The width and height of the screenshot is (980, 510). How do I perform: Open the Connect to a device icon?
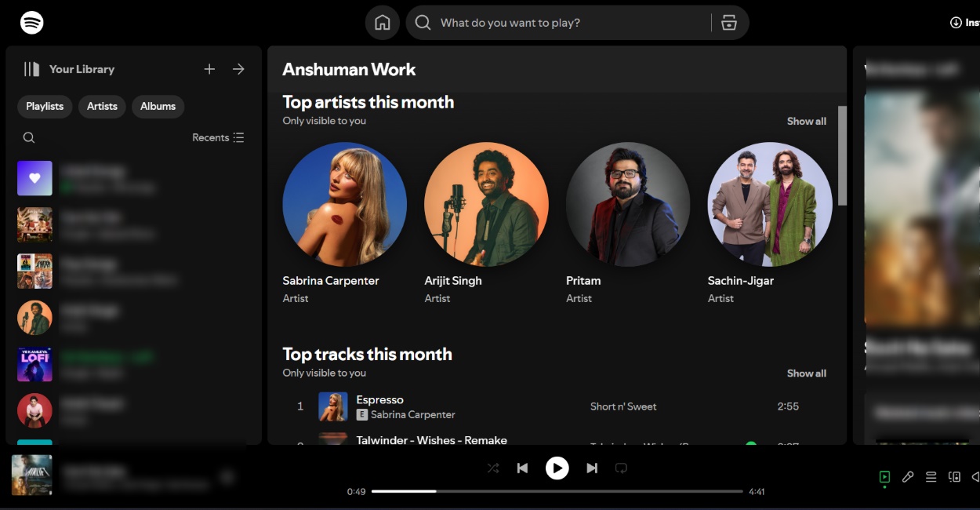pyautogui.click(x=954, y=476)
